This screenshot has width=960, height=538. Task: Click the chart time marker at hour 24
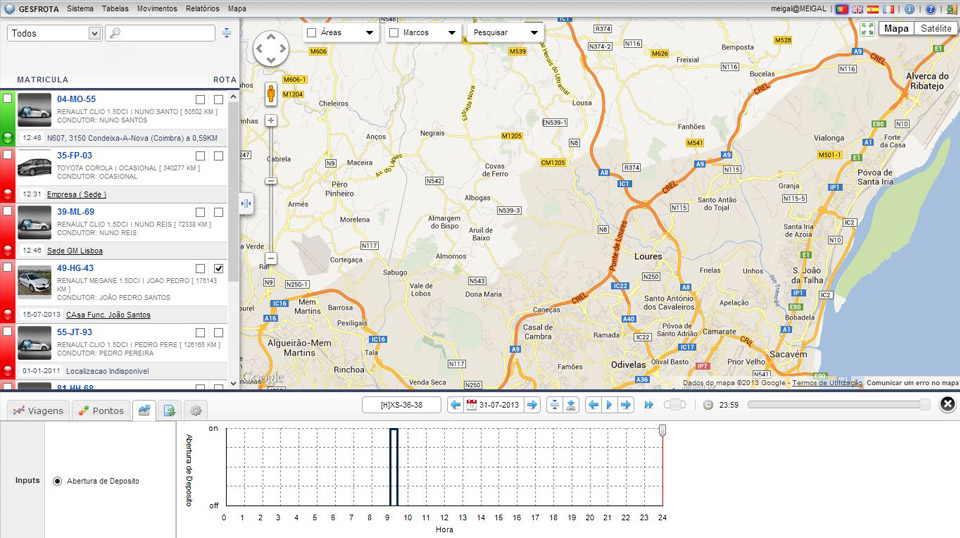pos(662,431)
